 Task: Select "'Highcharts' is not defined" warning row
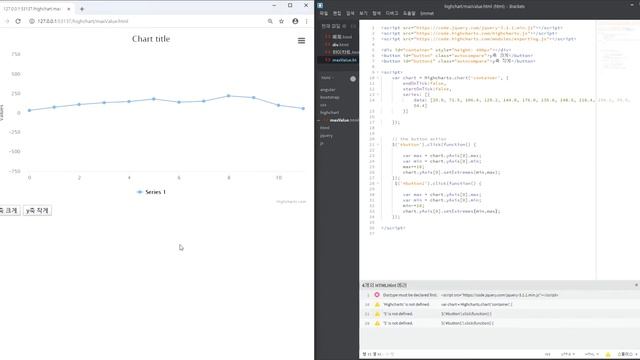click(500, 304)
